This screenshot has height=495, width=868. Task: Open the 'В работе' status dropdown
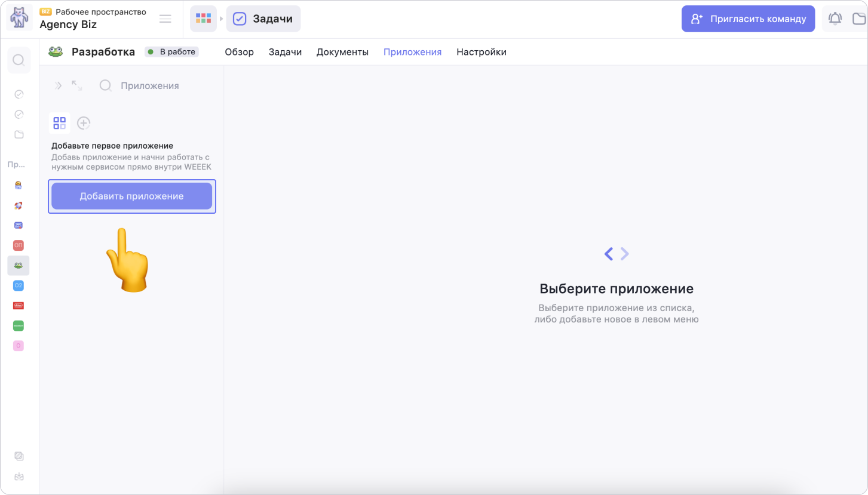[x=171, y=52]
